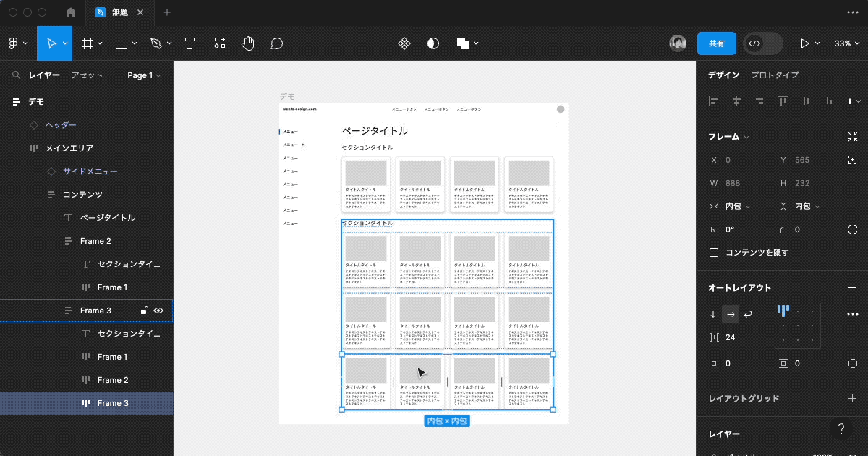Open the Resources tool
Screen dimensions: 868x456
[x=220, y=43]
